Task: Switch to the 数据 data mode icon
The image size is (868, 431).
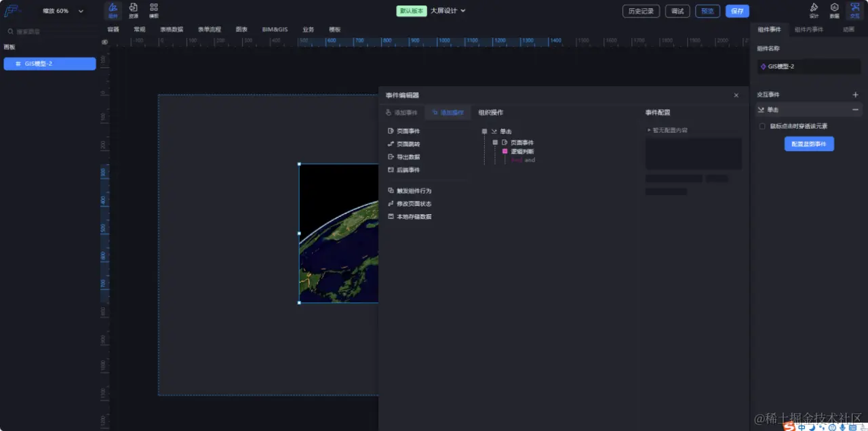Action: coord(834,10)
